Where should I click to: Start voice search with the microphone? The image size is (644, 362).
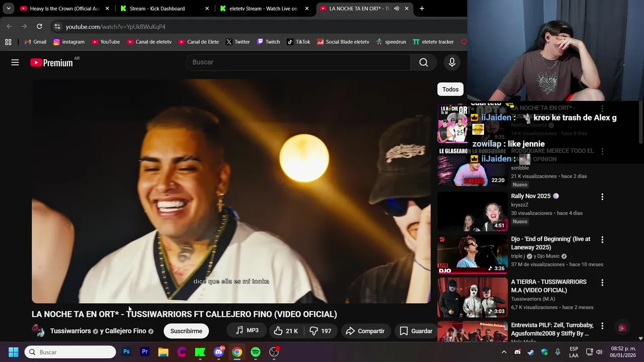click(x=452, y=62)
